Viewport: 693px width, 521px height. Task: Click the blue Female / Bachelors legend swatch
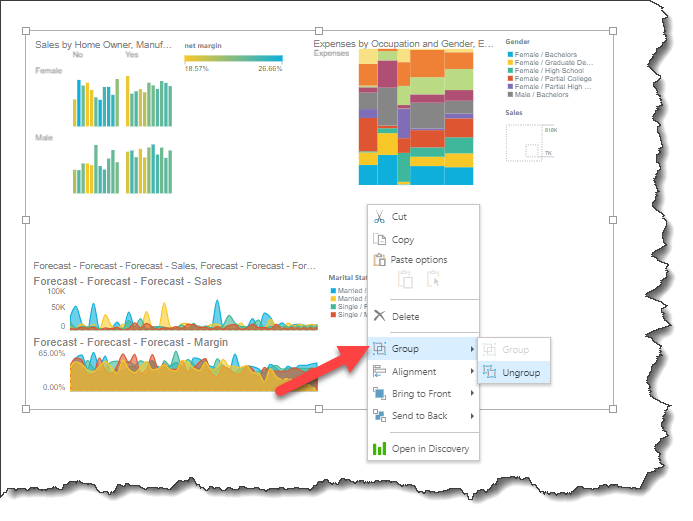510,55
